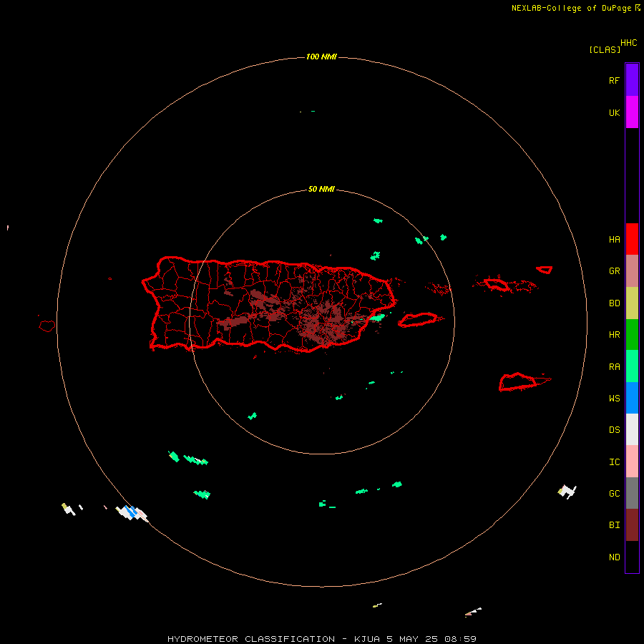644x644 pixels.
Task: Click the 100 NMI range ring label
Action: [321, 57]
